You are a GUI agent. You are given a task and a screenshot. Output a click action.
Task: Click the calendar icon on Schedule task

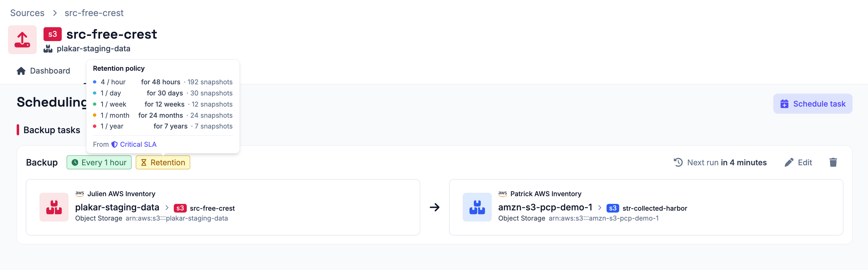[784, 104]
